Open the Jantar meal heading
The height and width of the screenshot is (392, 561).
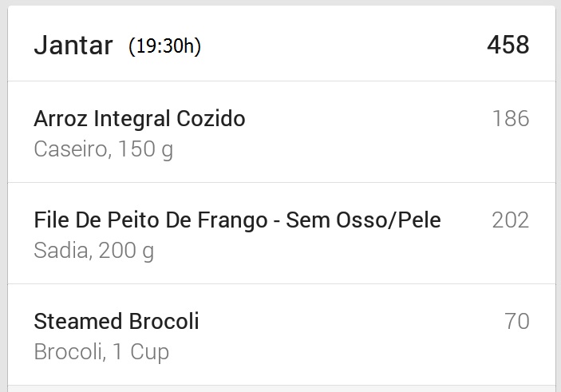73,45
